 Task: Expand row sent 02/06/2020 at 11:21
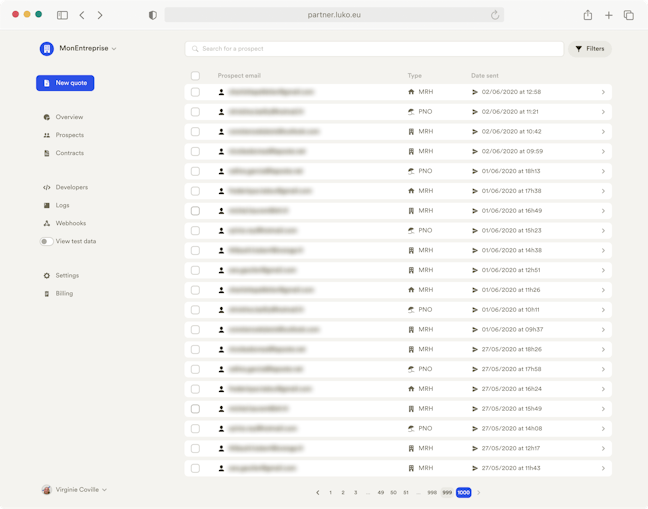[603, 112]
